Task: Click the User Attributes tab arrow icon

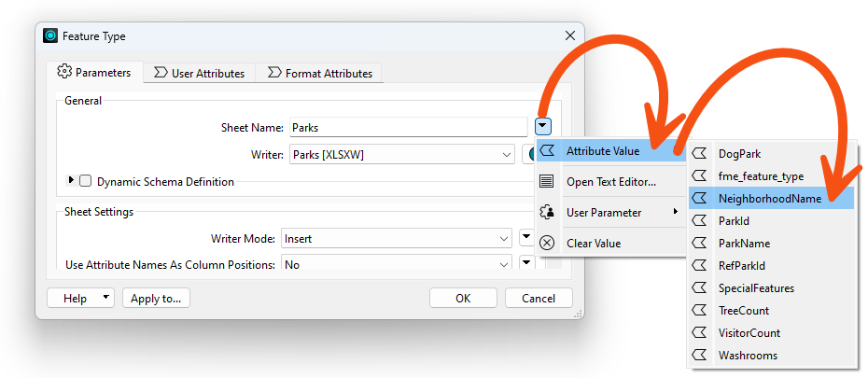Action: click(x=161, y=73)
